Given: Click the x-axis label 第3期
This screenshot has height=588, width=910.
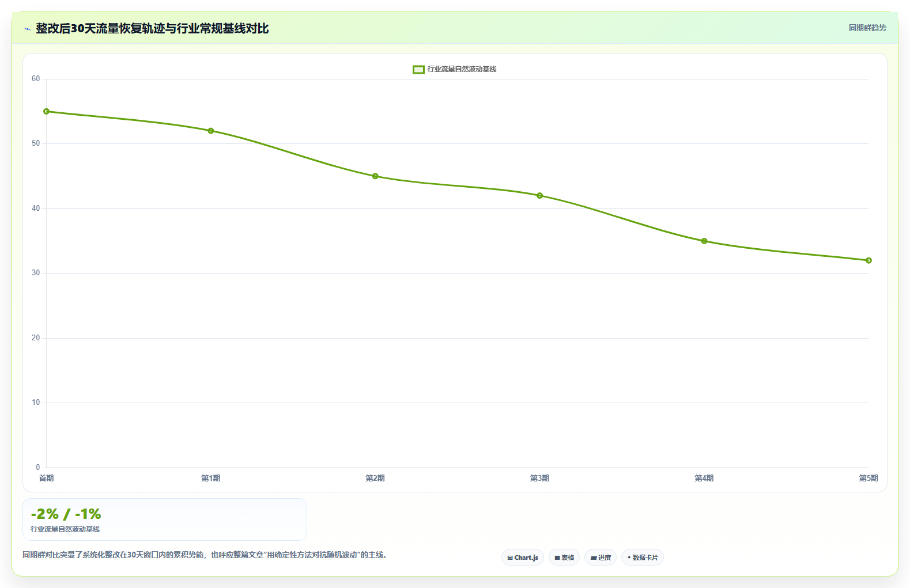Looking at the screenshot, I should 540,478.
